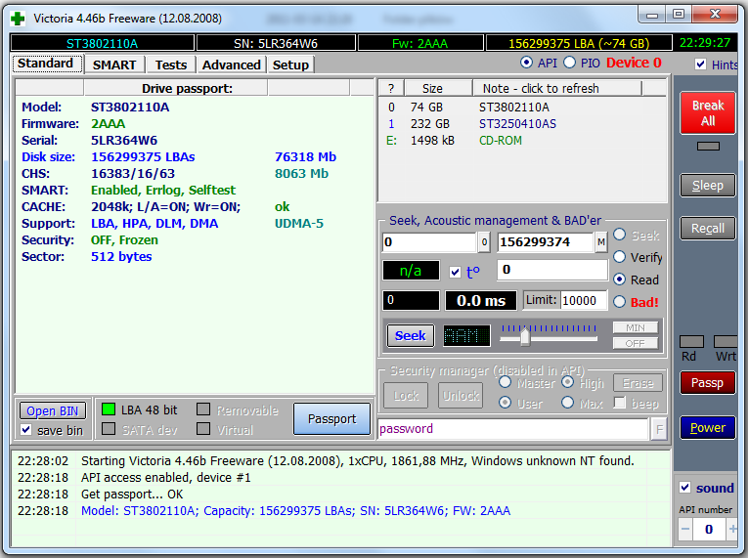749x560 pixels.
Task: Select the Standard tab
Action: (x=46, y=64)
